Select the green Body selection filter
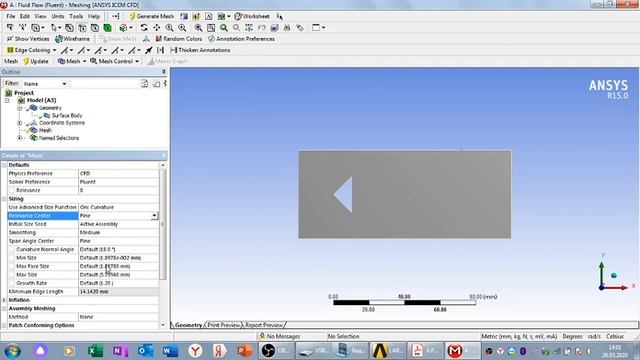 (107, 28)
